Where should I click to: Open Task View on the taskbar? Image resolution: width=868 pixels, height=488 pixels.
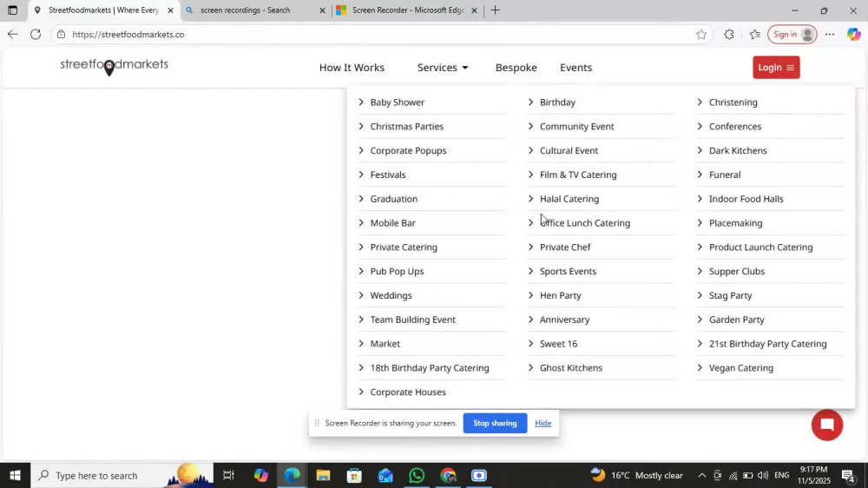pyautogui.click(x=228, y=475)
